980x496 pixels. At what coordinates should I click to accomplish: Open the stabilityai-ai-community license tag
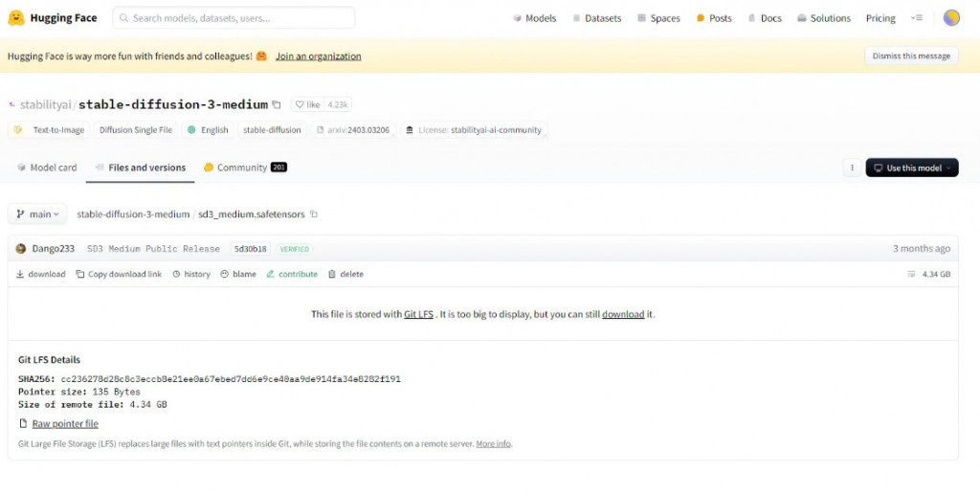[x=474, y=130]
